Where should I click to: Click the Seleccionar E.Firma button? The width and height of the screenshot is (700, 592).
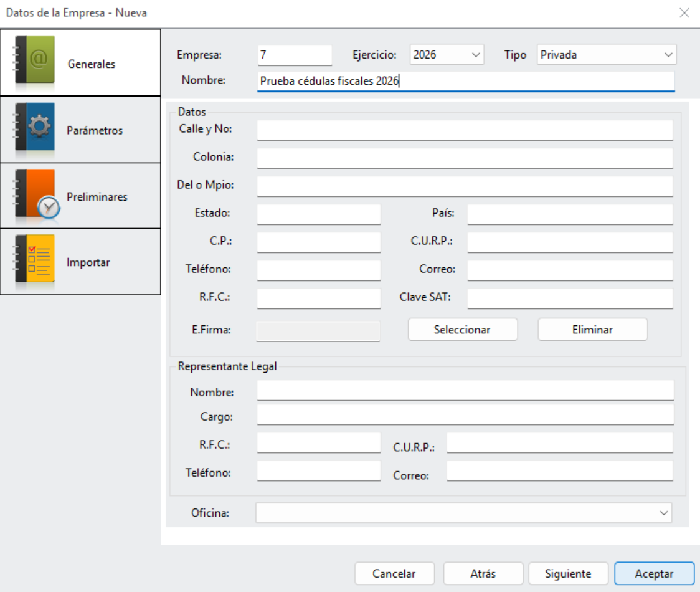pyautogui.click(x=463, y=330)
